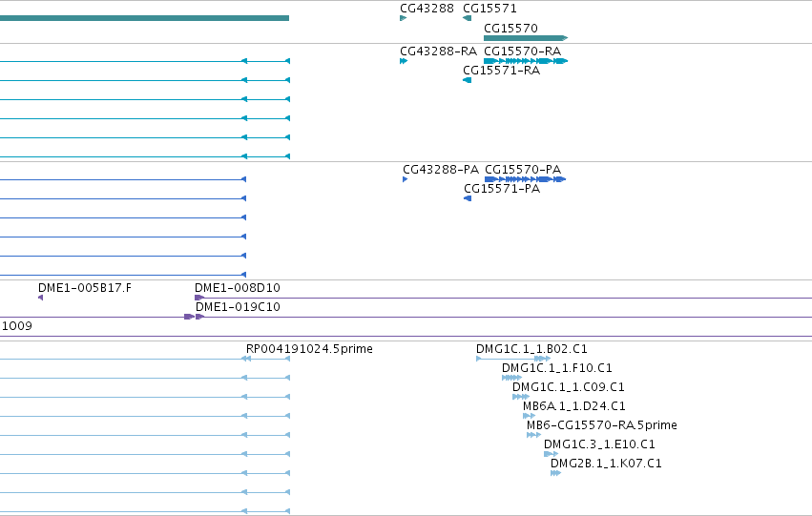812x516 pixels.
Task: Click the CG15571-RA transcript glyph
Action: coord(468,80)
